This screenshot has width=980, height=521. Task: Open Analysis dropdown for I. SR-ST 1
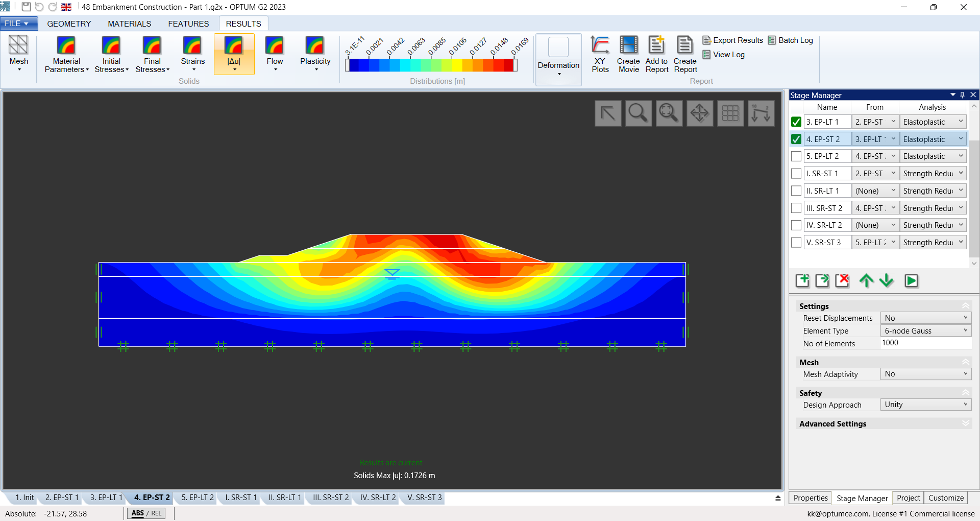point(933,174)
